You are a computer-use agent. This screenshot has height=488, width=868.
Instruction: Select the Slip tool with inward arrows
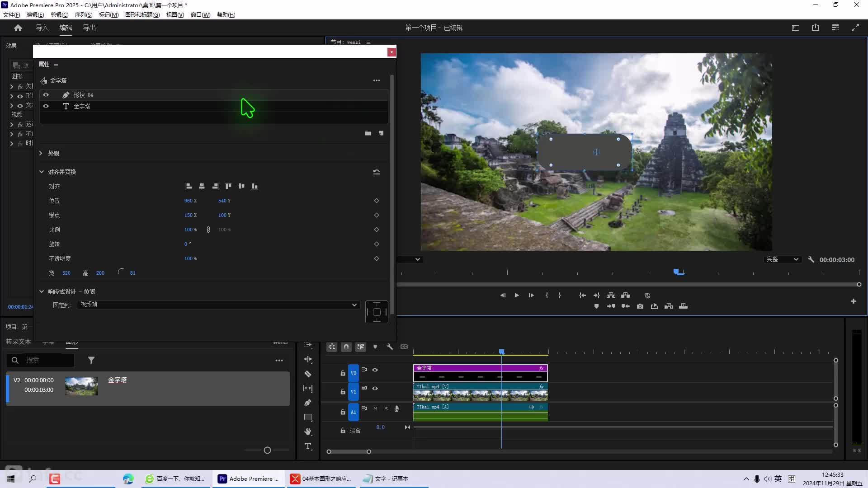pyautogui.click(x=308, y=389)
